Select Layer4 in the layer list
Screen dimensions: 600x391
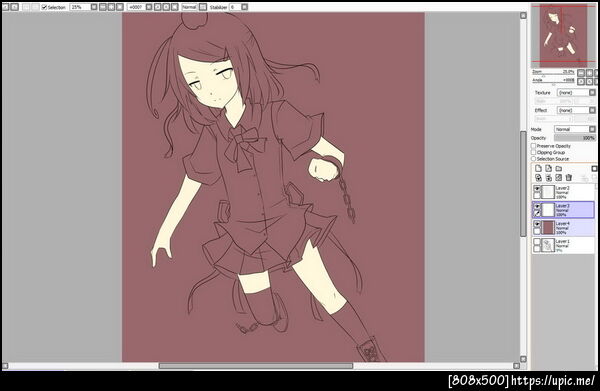click(x=564, y=227)
